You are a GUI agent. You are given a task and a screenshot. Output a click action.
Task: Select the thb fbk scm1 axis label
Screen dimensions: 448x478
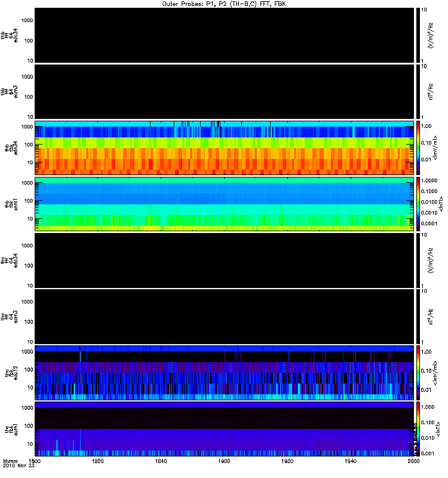click(x=11, y=204)
